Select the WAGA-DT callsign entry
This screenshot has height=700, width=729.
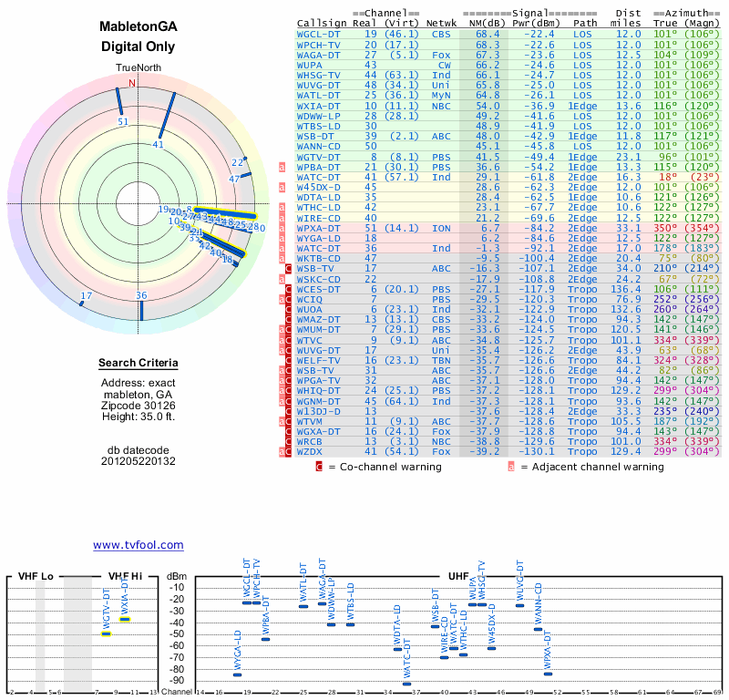(318, 56)
